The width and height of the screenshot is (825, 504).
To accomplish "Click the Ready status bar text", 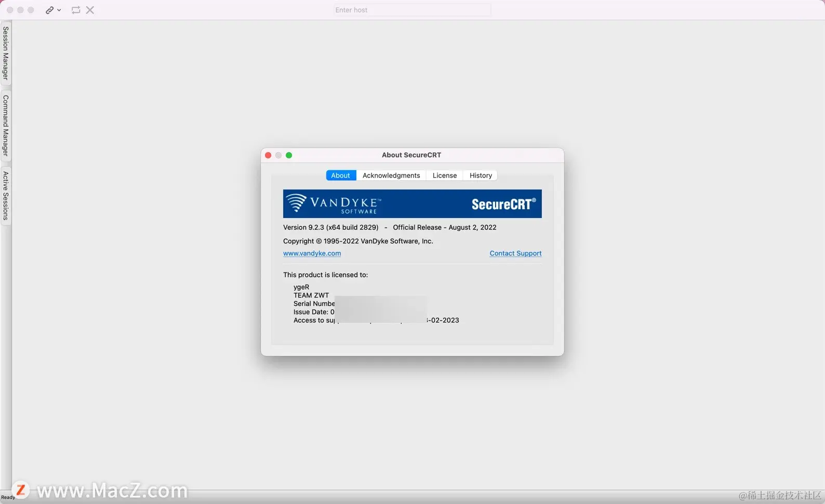I will click(x=8, y=497).
